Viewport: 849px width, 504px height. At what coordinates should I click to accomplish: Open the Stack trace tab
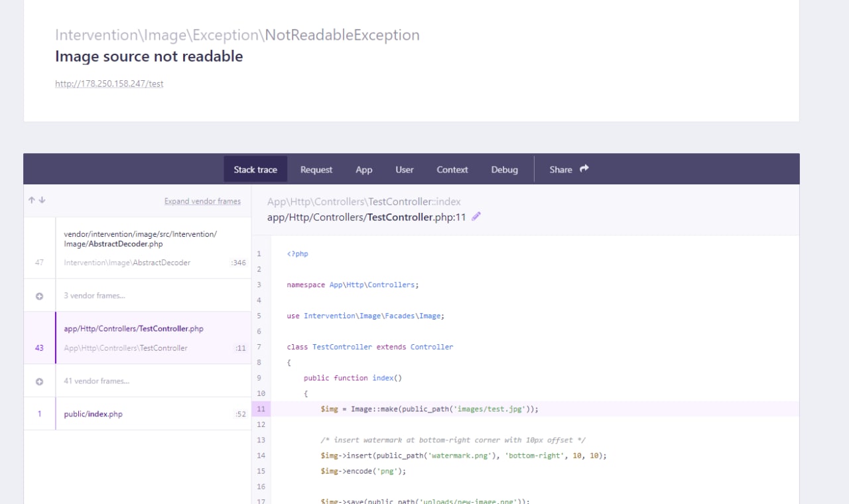click(x=255, y=170)
